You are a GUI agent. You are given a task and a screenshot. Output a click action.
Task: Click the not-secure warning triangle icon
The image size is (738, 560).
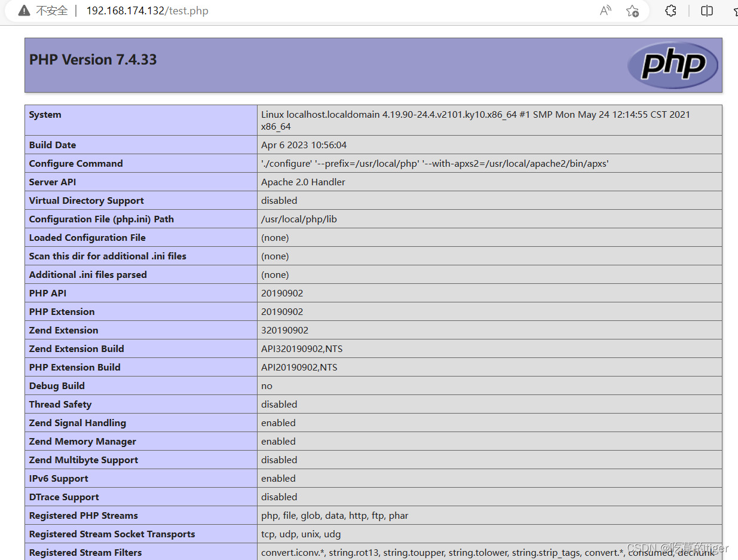click(24, 11)
